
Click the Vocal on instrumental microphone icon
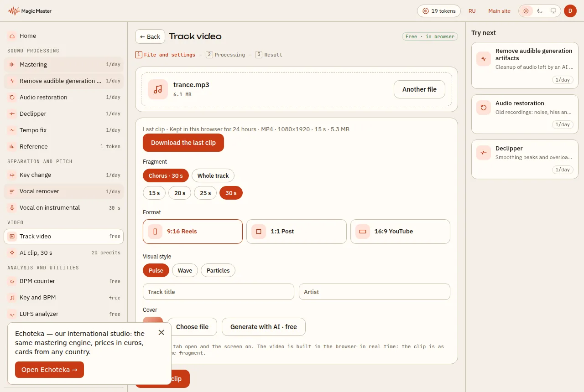click(12, 208)
